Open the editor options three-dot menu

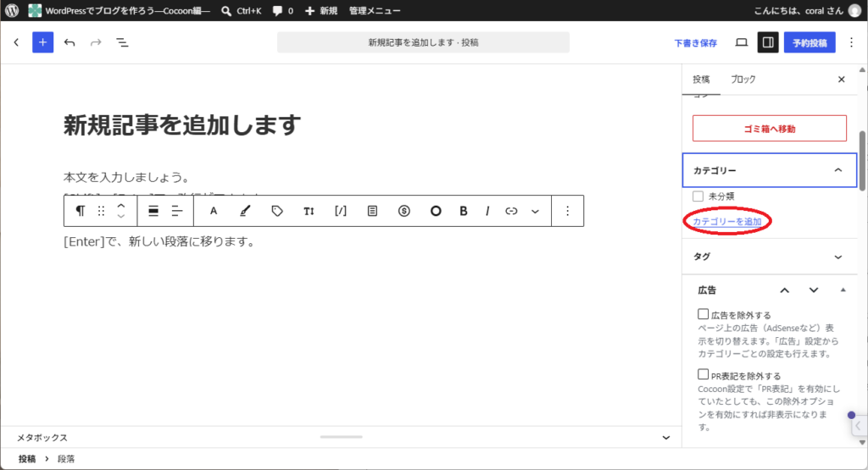point(851,42)
